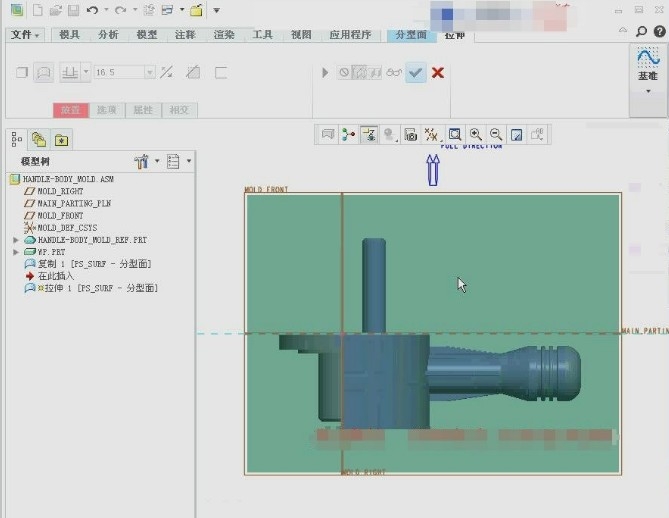Viewport: 669px width, 518px height.
Task: Open the help question mark icon
Action: click(x=660, y=31)
